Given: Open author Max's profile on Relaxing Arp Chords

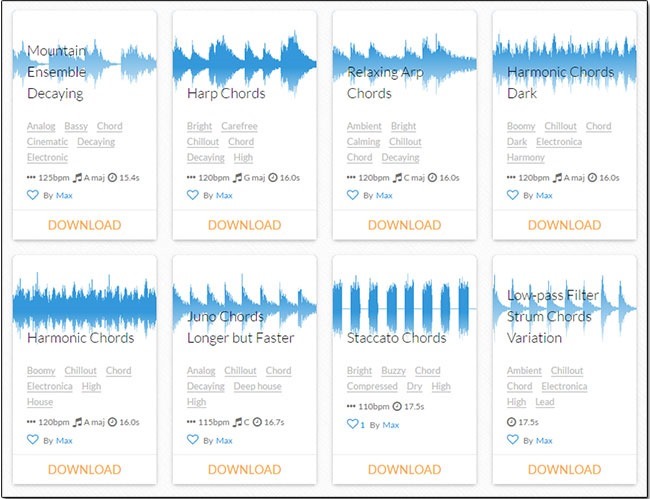Looking at the screenshot, I should coord(384,196).
